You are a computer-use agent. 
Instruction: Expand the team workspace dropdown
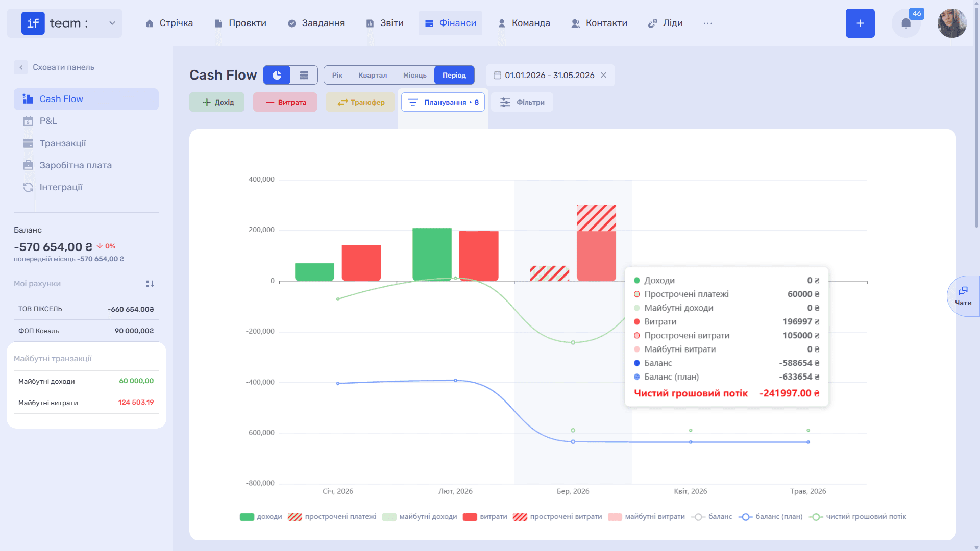tap(112, 23)
